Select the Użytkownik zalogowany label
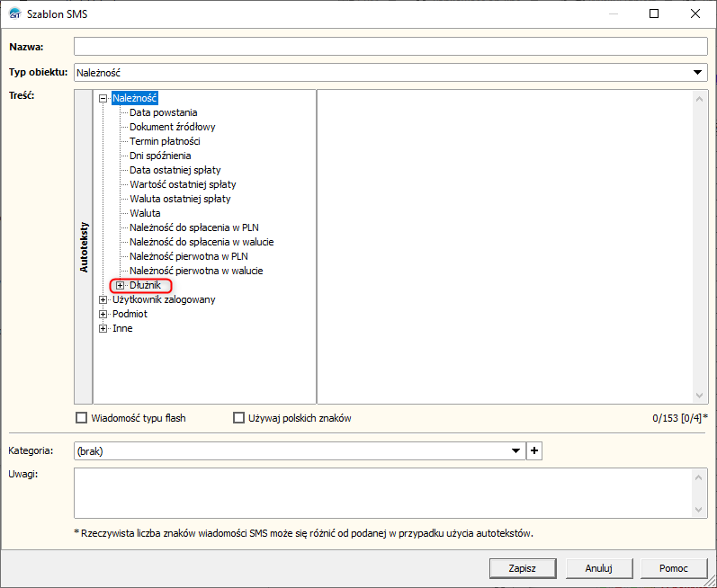The height and width of the screenshot is (588, 717). 164,299
